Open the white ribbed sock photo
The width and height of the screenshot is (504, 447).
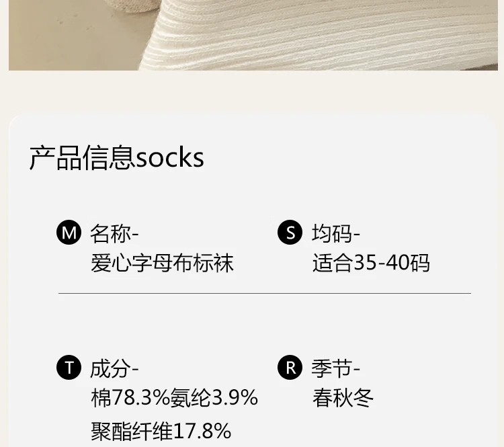click(323, 34)
